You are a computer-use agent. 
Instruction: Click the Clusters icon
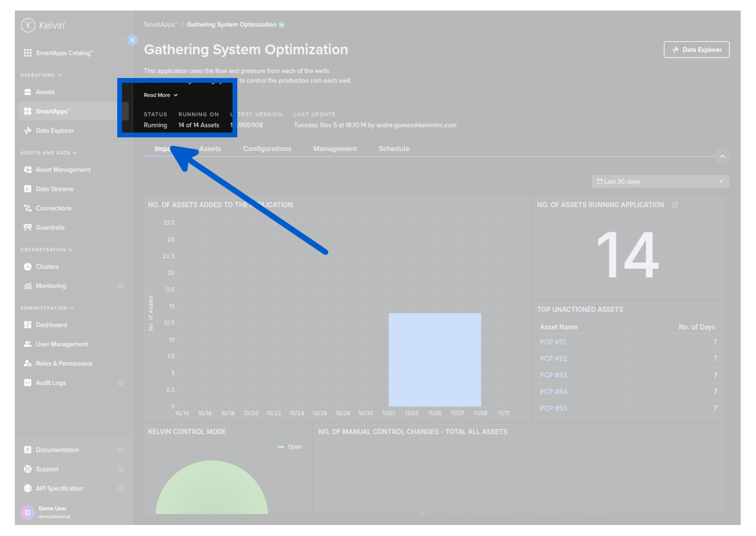point(28,267)
